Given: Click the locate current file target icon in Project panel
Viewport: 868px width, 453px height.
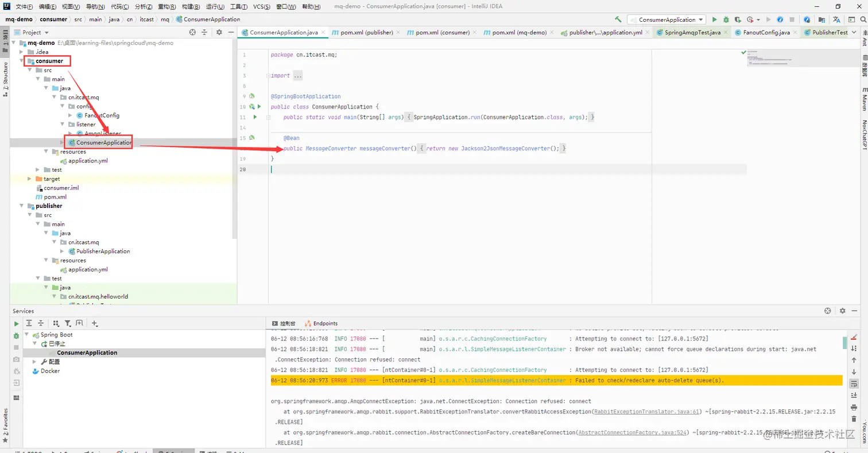Looking at the screenshot, I should [192, 33].
